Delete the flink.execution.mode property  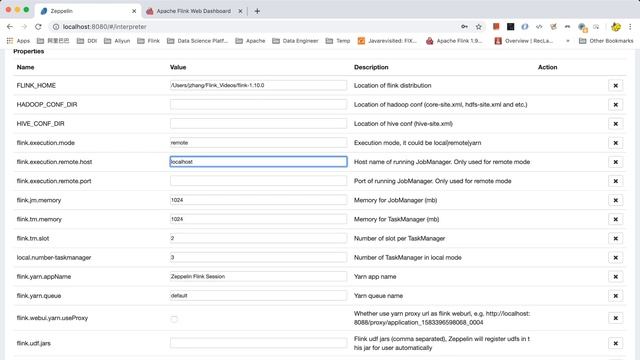pyautogui.click(x=616, y=143)
